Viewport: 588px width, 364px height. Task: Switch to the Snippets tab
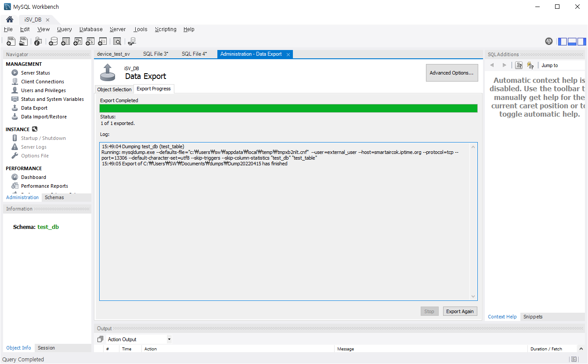533,317
